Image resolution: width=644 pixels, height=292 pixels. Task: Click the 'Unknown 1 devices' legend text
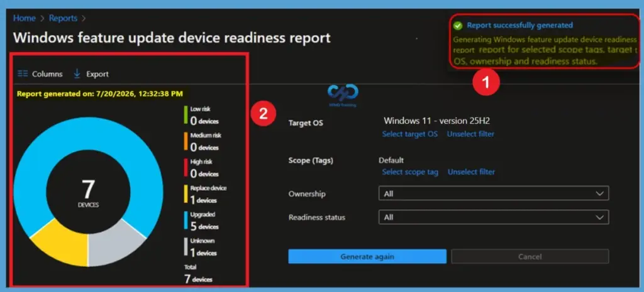(203, 247)
